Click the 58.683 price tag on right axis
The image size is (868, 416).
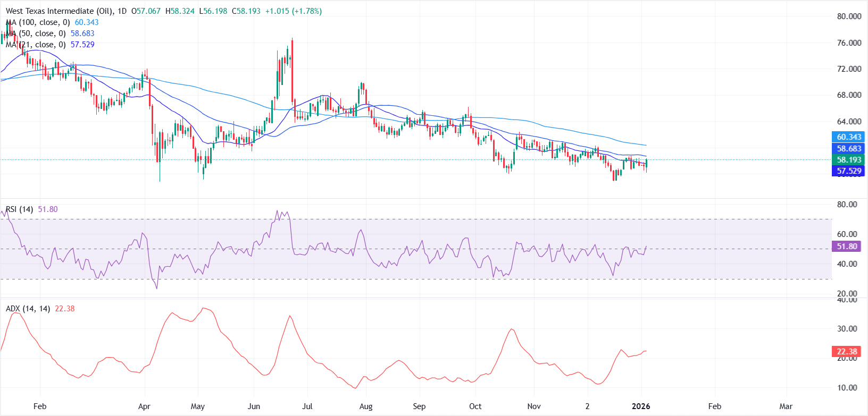pos(849,149)
